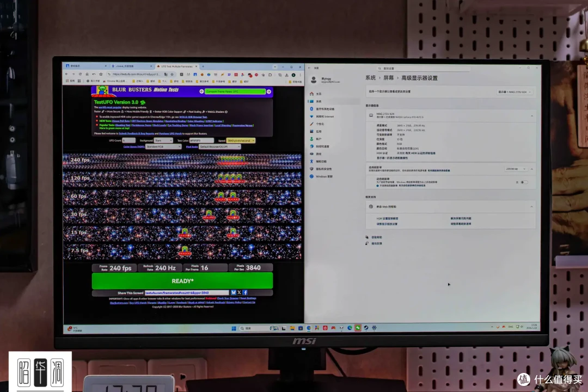This screenshot has width=588, height=392.
Task: Click the 屏幕 breadcrumb in Settings title
Action: pos(389,78)
